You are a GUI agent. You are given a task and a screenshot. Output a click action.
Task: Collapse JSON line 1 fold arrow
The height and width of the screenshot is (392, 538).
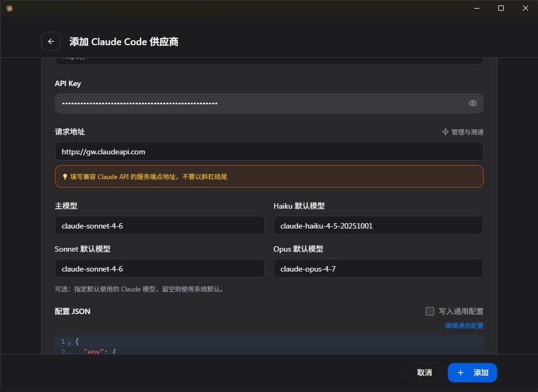[x=69, y=343]
